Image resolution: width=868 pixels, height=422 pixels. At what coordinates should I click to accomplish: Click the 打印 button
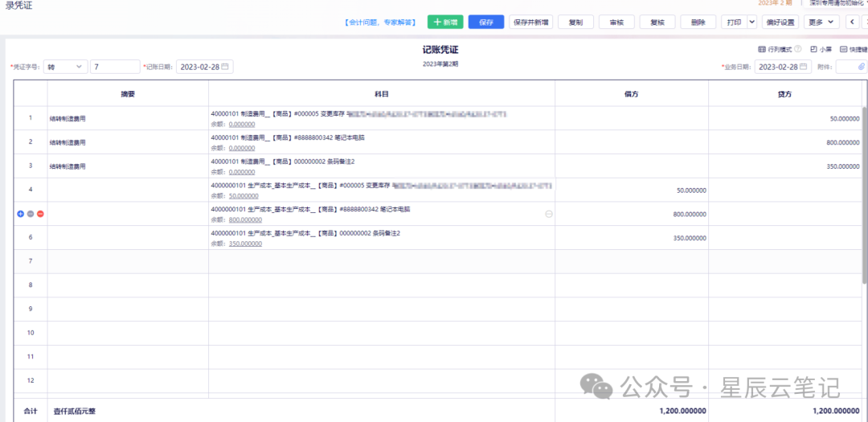click(x=734, y=23)
